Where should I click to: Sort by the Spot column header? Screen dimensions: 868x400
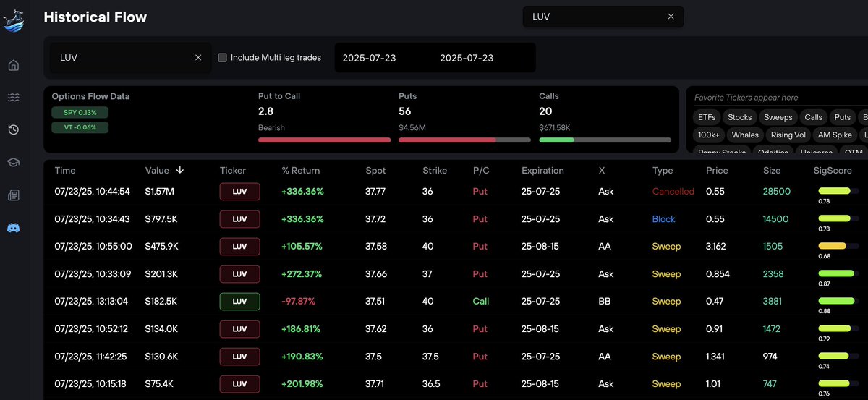(375, 171)
